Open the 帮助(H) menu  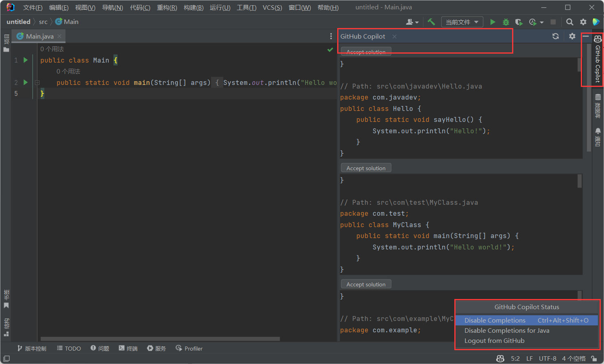pyautogui.click(x=328, y=8)
